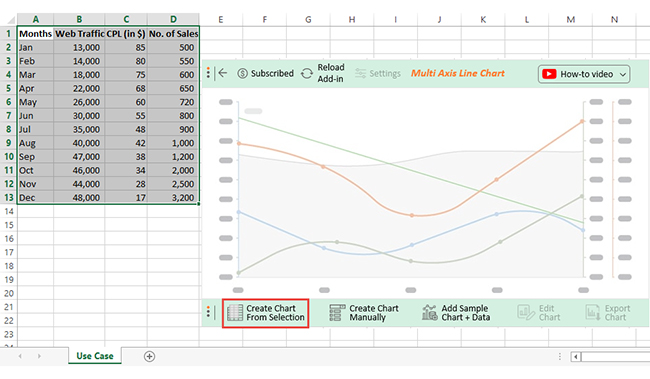Click the sheet navigation right arrow
This screenshot has height=379, width=650.
(x=39, y=356)
